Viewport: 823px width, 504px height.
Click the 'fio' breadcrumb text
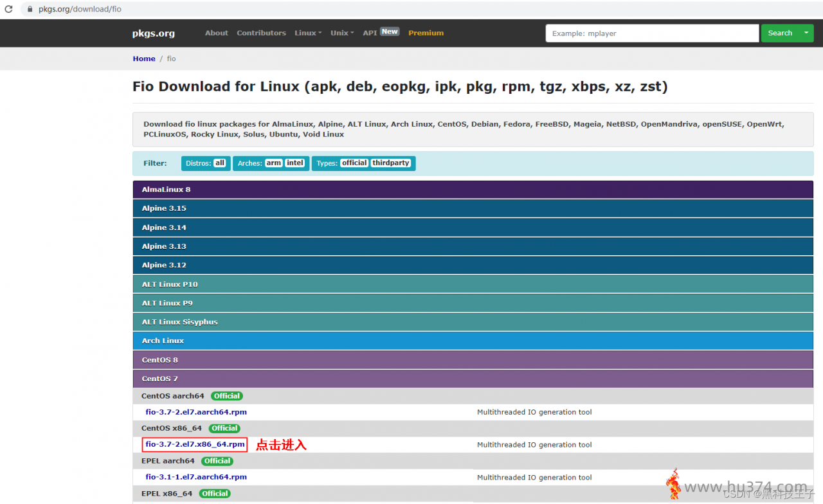[x=171, y=59]
